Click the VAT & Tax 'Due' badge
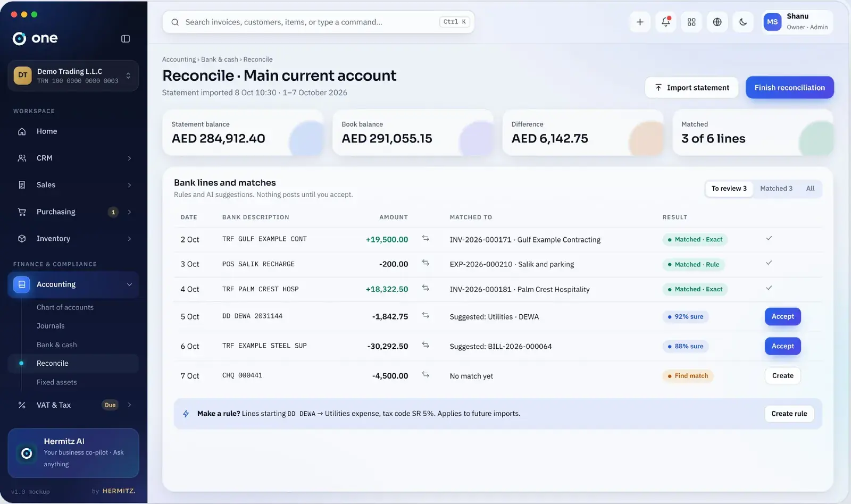Screen dimensions: 851x504 click(110, 405)
